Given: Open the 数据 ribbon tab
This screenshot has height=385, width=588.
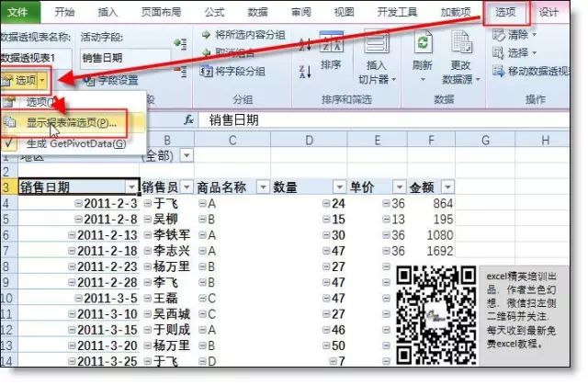Looking at the screenshot, I should tap(257, 12).
